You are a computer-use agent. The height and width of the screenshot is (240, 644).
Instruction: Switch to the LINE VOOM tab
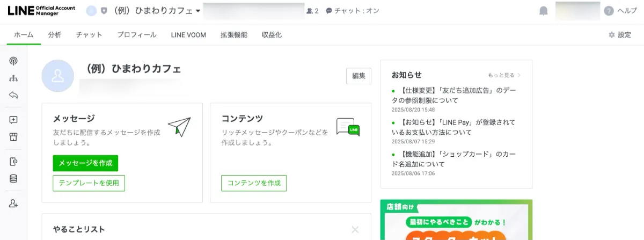(x=188, y=35)
